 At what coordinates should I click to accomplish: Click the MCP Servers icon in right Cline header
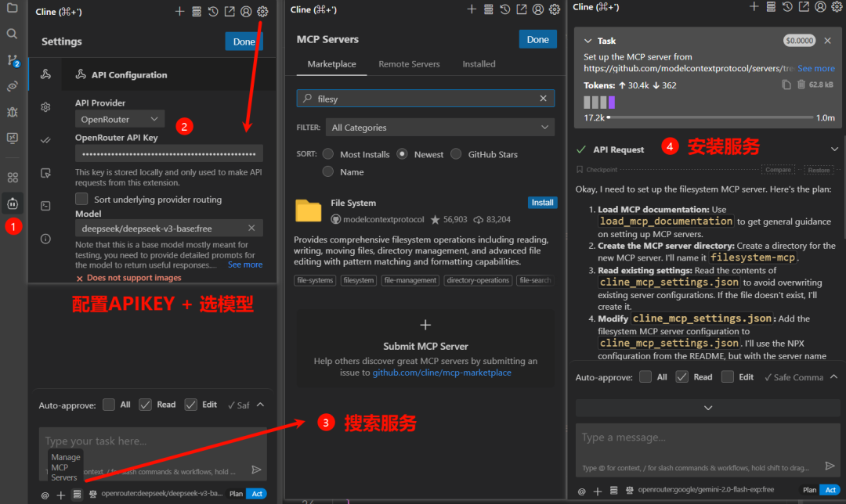click(771, 6)
